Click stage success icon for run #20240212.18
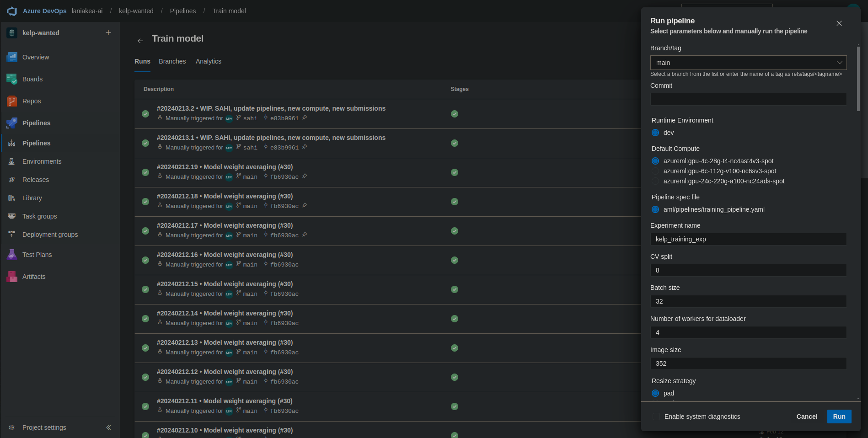The height and width of the screenshot is (438, 868). pyautogui.click(x=455, y=202)
